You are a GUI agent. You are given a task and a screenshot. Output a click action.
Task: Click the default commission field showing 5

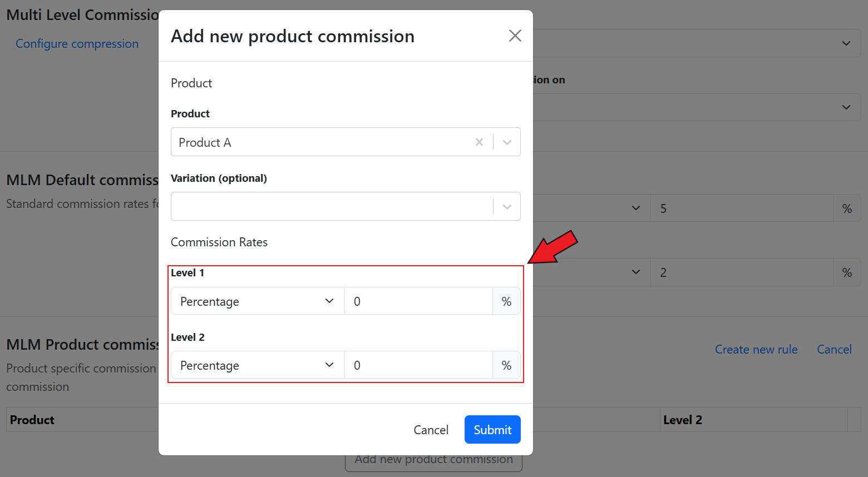pos(741,208)
